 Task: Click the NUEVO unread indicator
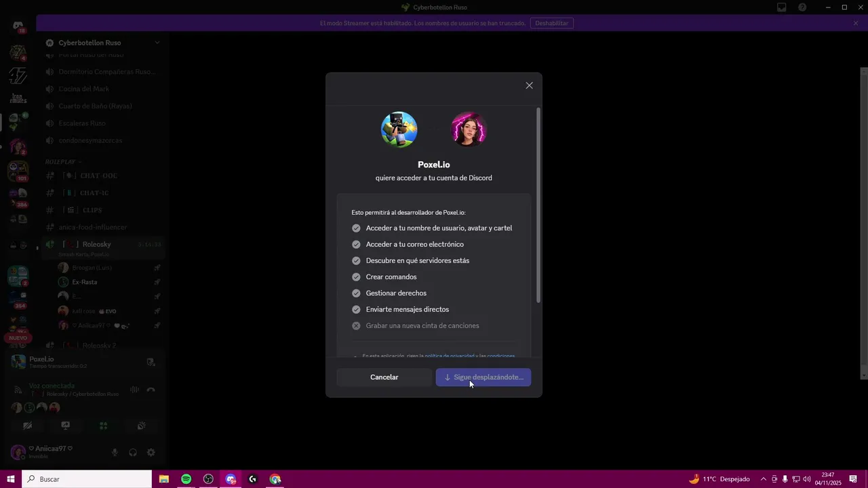point(18,338)
